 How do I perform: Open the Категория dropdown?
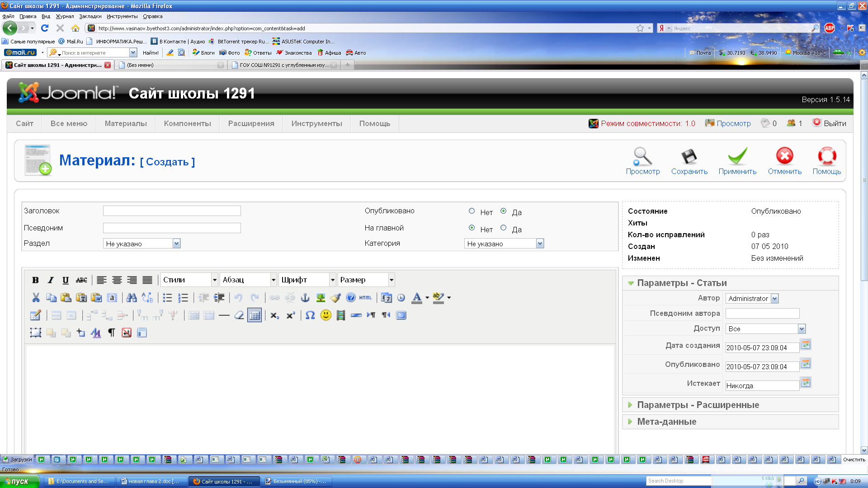coord(539,244)
